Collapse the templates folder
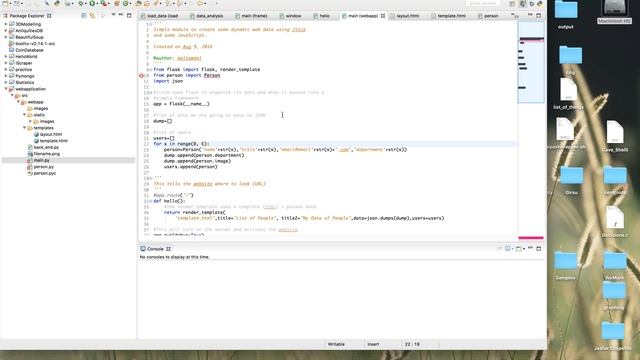This screenshot has width=640, height=360. 24,128
